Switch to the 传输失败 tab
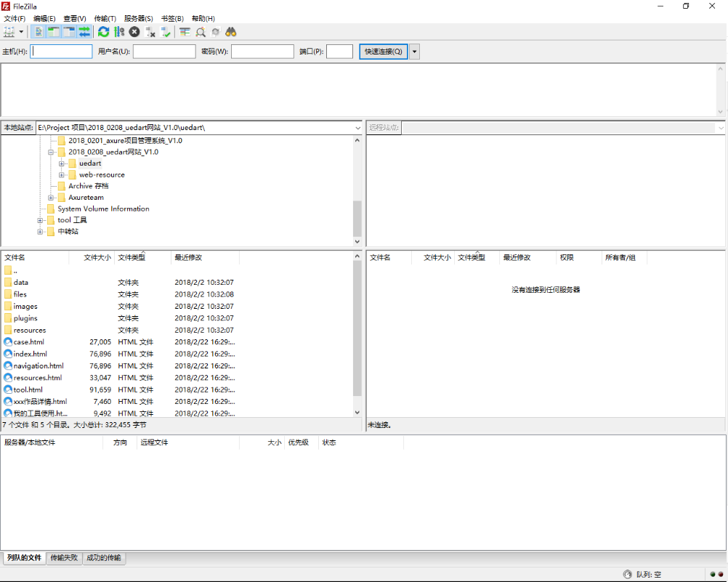728x582 pixels. tap(64, 558)
